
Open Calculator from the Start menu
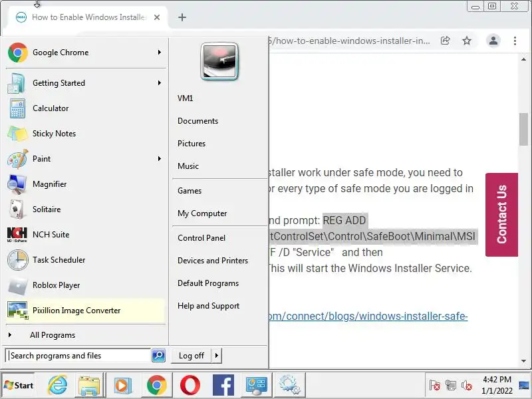[x=85, y=108]
